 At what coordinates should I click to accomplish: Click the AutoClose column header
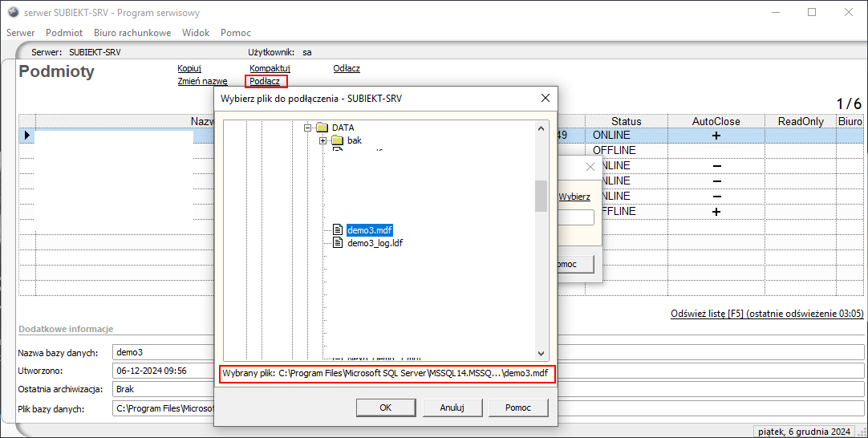[x=716, y=121]
